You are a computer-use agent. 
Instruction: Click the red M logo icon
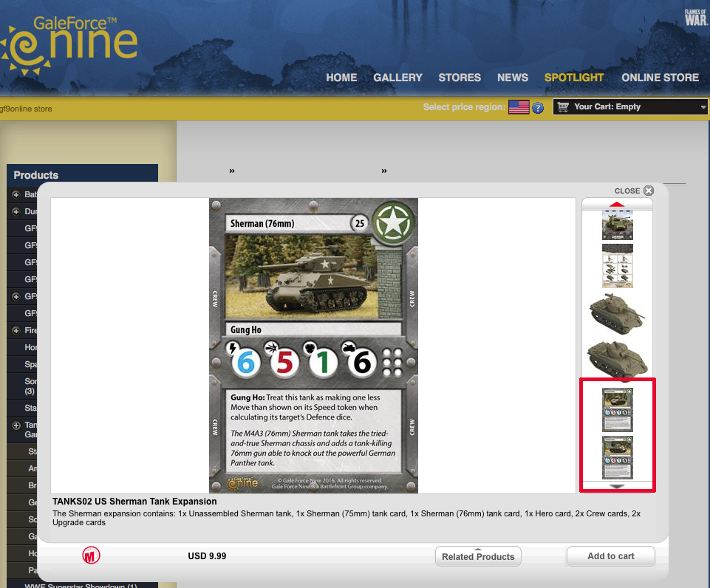tap(91, 556)
